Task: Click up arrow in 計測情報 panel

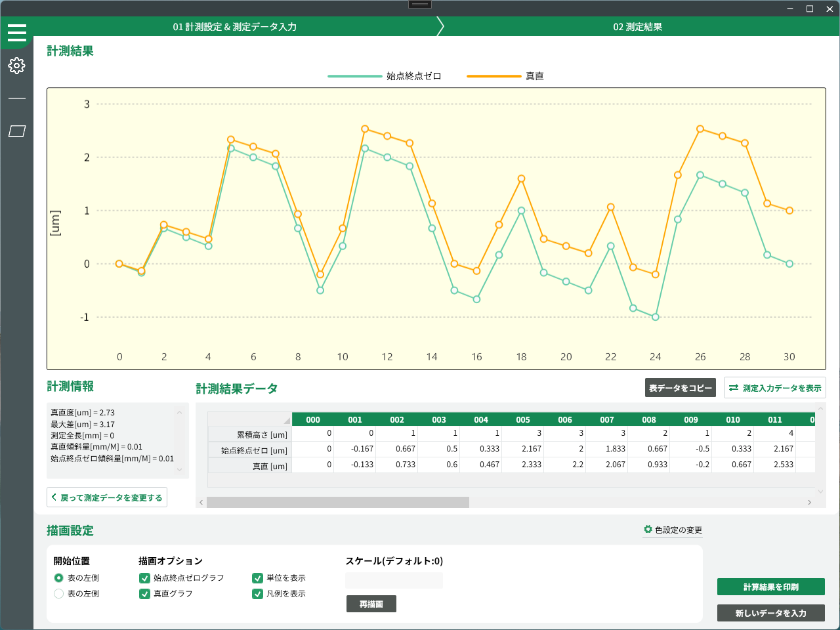Action: [179, 413]
